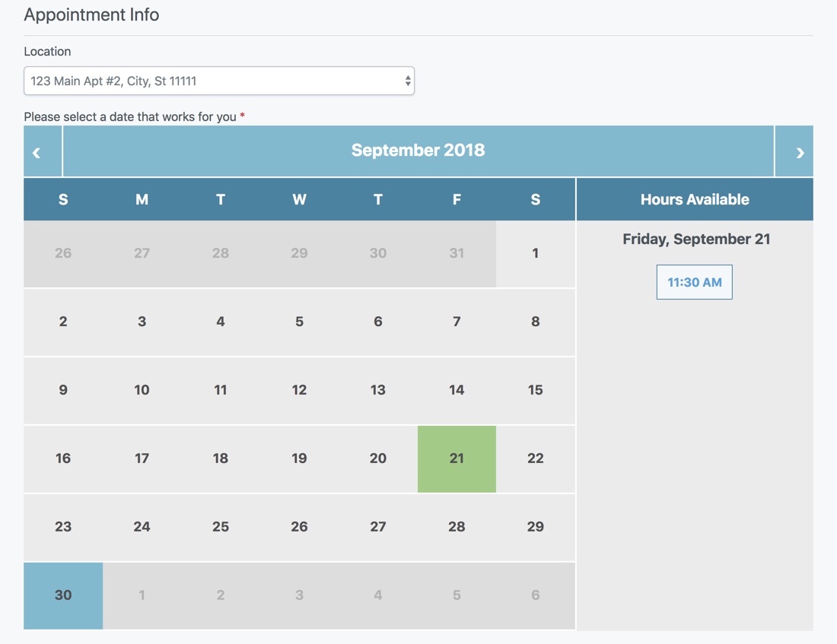Select the 11:30 AM time slot
837x644 pixels.
(694, 281)
